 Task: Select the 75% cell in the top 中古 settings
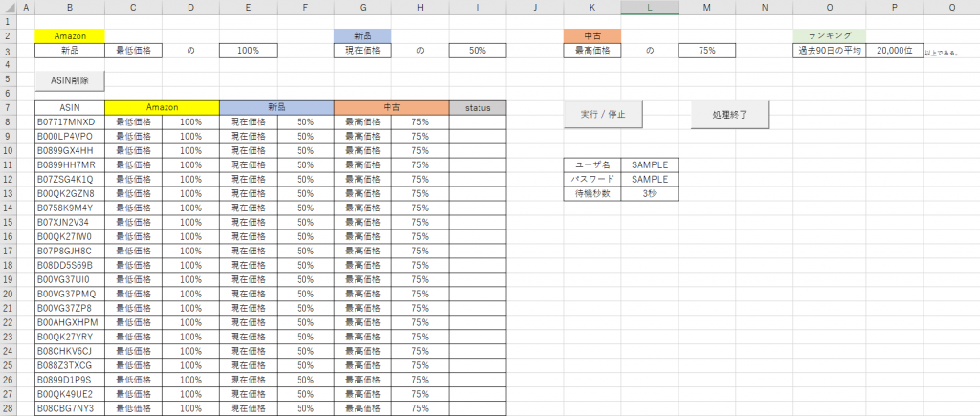(706, 50)
